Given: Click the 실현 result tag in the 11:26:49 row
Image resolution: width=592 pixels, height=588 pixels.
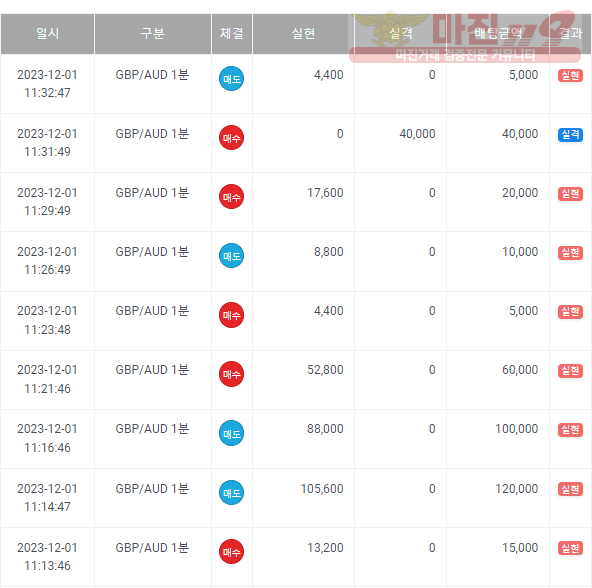Looking at the screenshot, I should [570, 252].
